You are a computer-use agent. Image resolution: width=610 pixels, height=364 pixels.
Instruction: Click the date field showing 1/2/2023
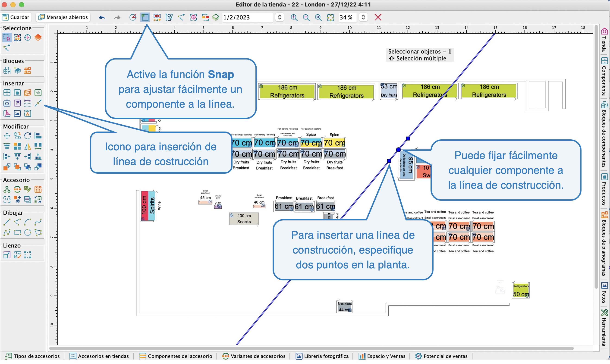click(x=248, y=17)
